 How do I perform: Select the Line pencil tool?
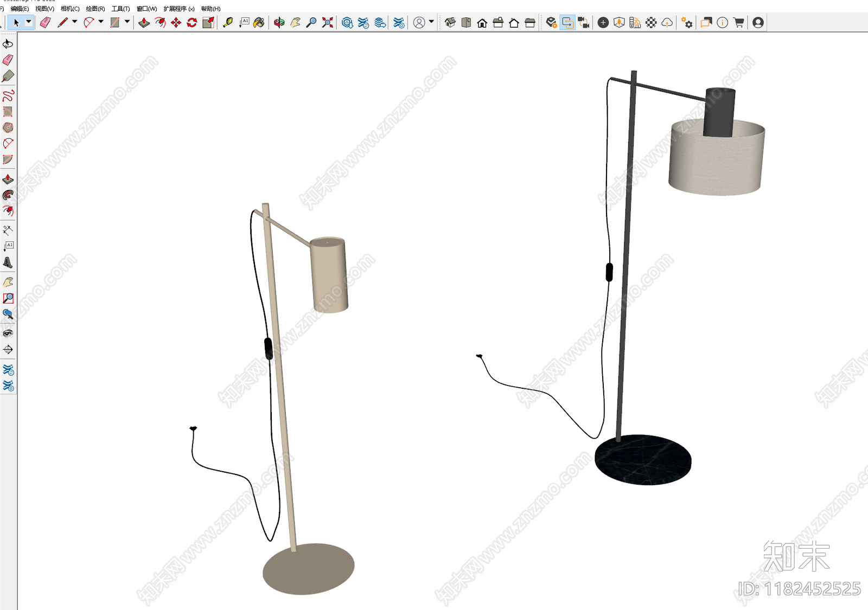(62, 22)
